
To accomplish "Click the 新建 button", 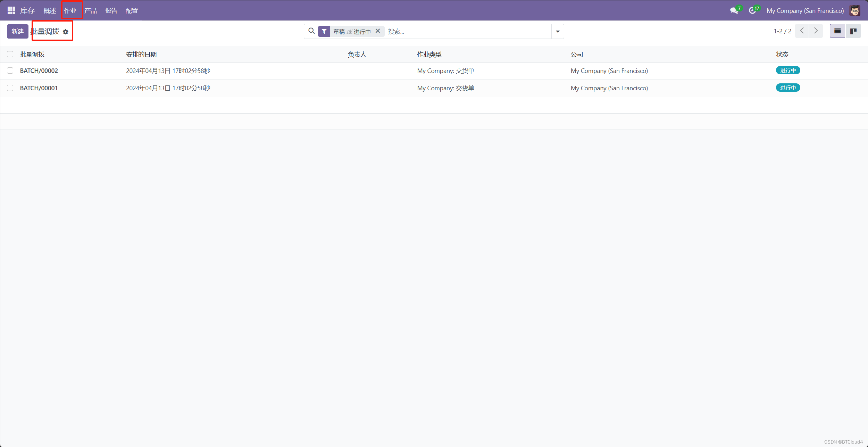I will 18,32.
